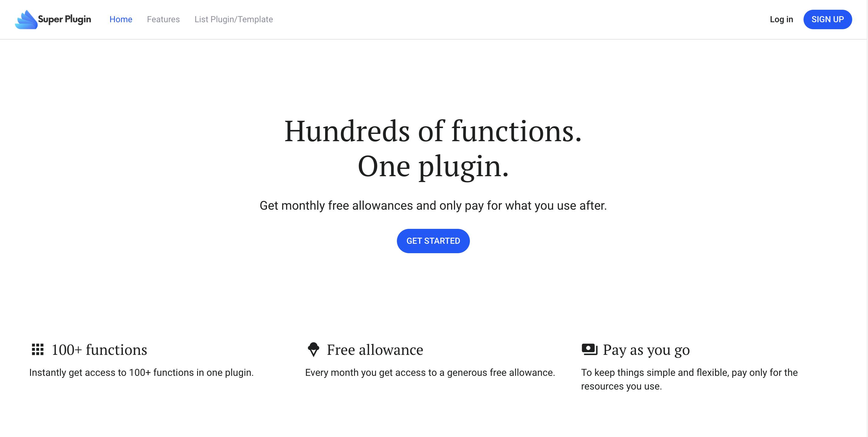Click the grid icon beside 100+ functions
Image resolution: width=868 pixels, height=437 pixels.
point(37,350)
